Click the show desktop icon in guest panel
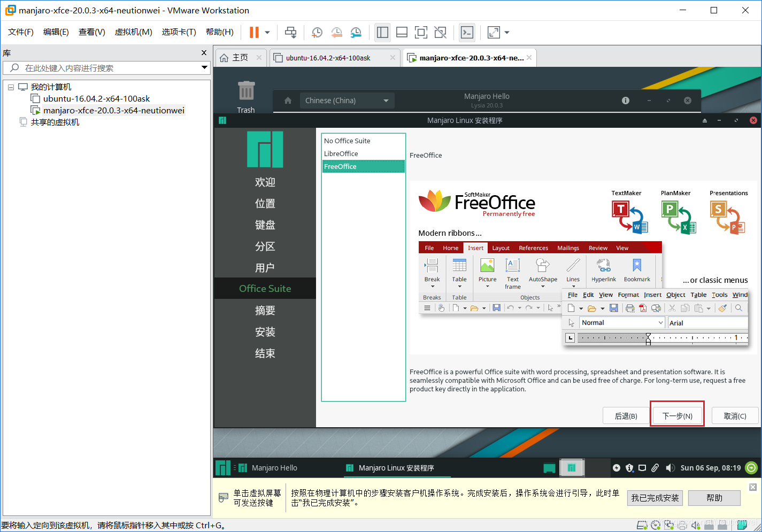 coord(549,468)
